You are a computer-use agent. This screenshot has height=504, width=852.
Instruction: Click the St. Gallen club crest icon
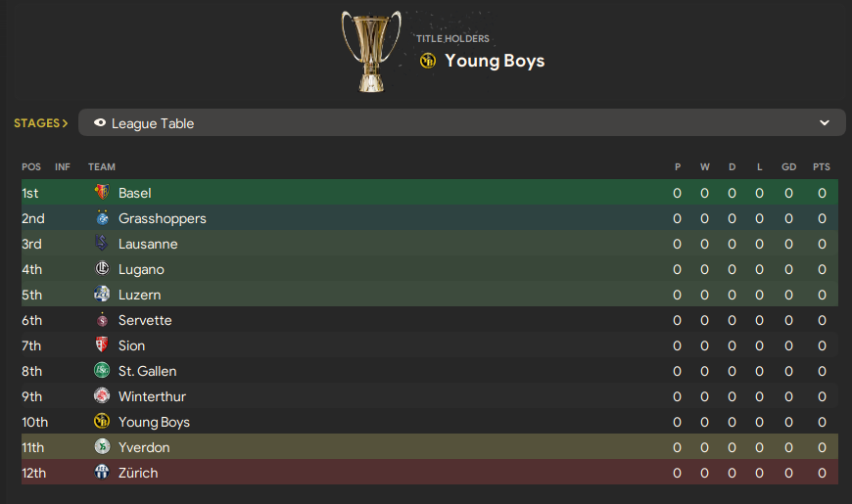click(x=101, y=371)
